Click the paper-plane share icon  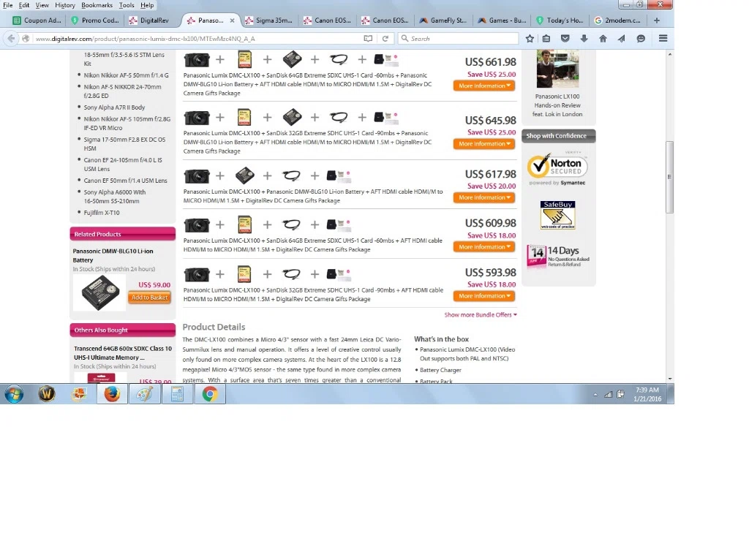(x=622, y=39)
